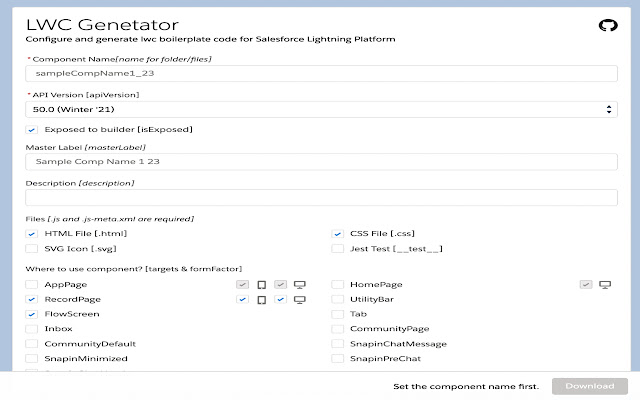Click the tablet icon in RecordPage row
Image resolution: width=640 pixels, height=400 pixels.
262,300
